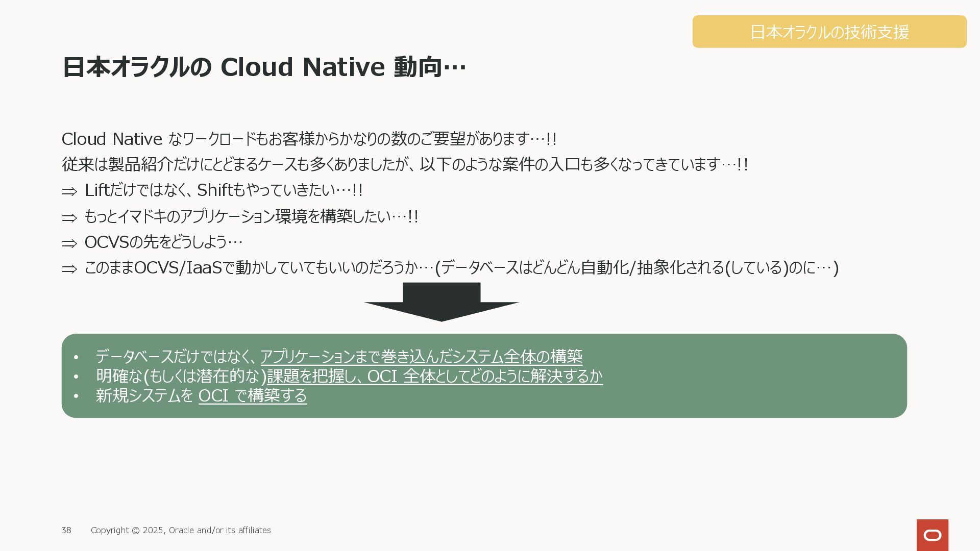Click page number 38
Viewport: 980px width, 551px height.
coord(66,531)
